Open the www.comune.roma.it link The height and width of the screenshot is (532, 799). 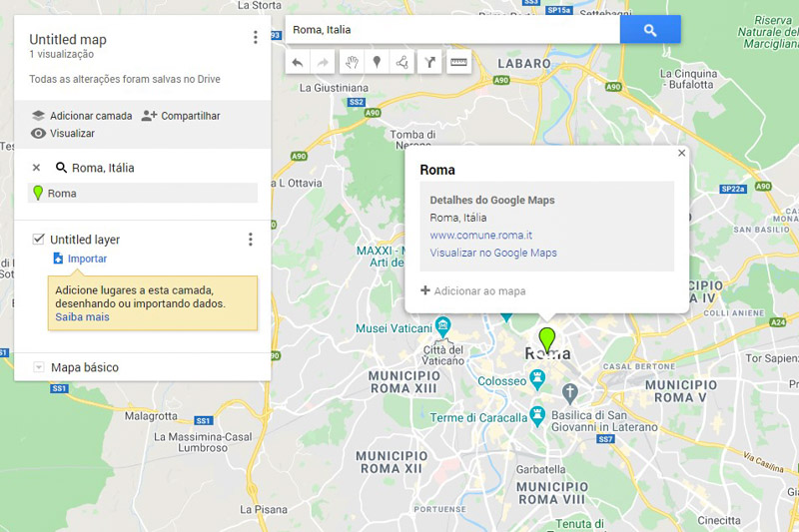pyautogui.click(x=481, y=236)
